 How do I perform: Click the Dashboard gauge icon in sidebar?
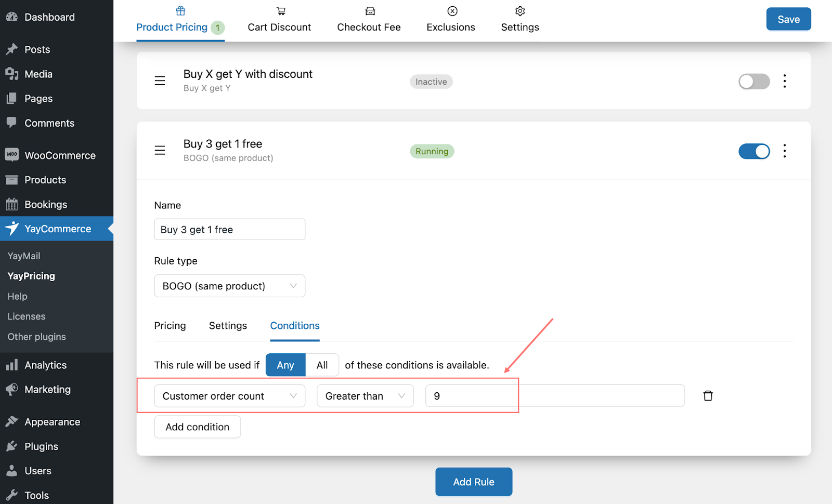pyautogui.click(x=11, y=17)
